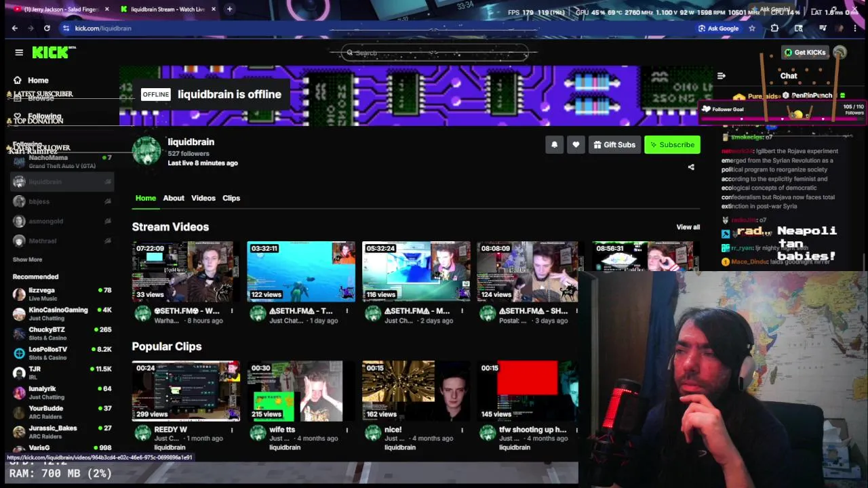Image resolution: width=868 pixels, height=488 pixels.
Task: Close the Jerry Jackson YouTube tab
Action: click(106, 9)
